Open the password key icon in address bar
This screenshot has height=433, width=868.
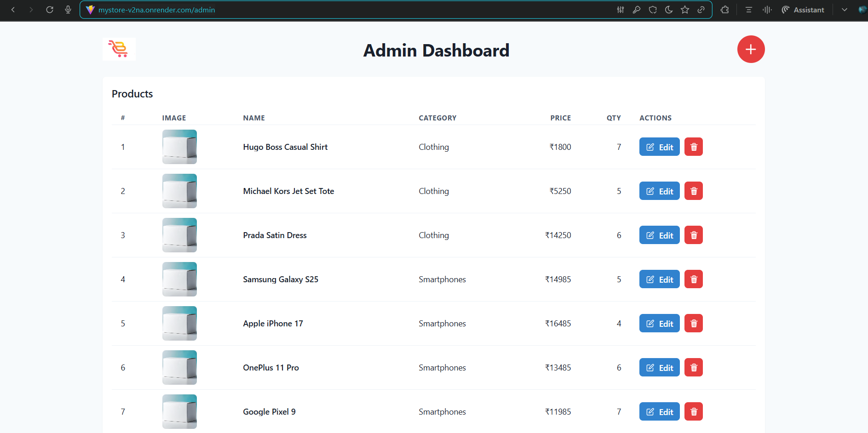(637, 10)
